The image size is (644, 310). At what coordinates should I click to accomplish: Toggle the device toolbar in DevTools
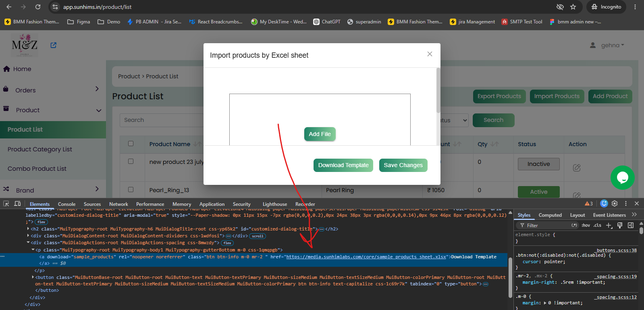pos(17,203)
